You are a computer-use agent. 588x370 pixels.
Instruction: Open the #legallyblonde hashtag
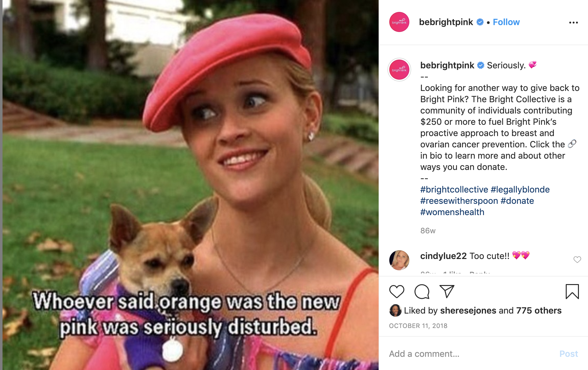[520, 189]
